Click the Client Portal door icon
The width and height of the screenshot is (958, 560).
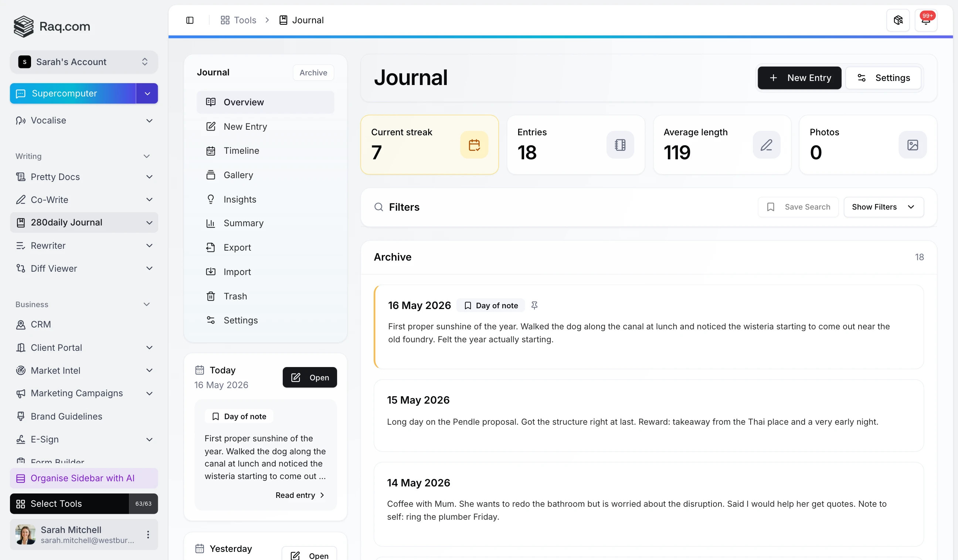click(x=21, y=348)
